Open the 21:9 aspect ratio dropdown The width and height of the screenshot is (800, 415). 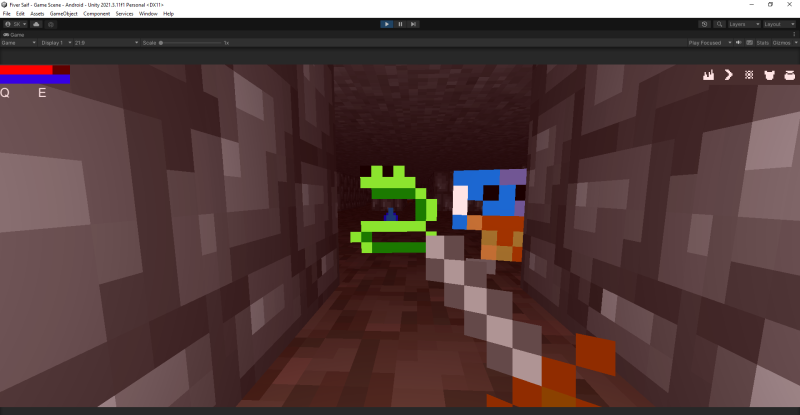(x=106, y=43)
